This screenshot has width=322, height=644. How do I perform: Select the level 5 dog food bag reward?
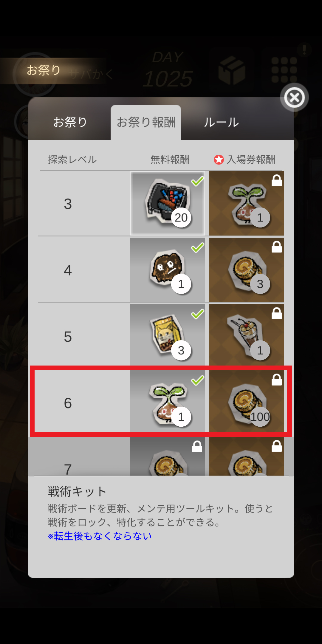point(167,335)
